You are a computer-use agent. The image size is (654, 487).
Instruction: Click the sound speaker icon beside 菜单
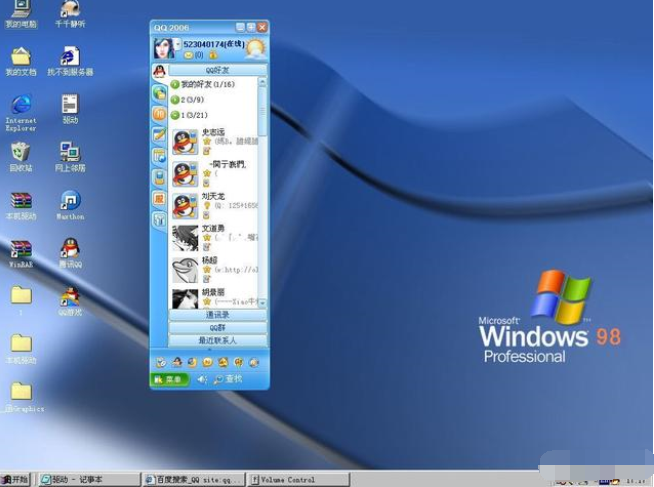click(201, 379)
